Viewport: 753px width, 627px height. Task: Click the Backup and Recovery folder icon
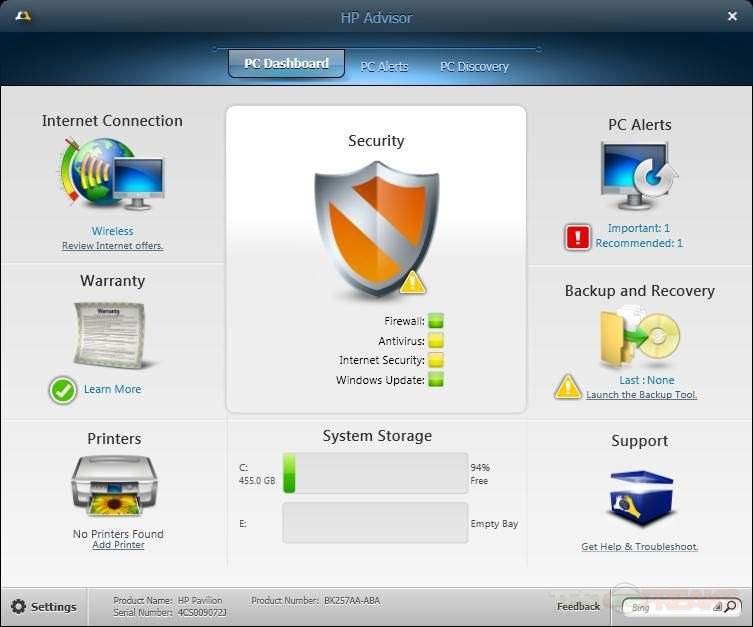(639, 339)
